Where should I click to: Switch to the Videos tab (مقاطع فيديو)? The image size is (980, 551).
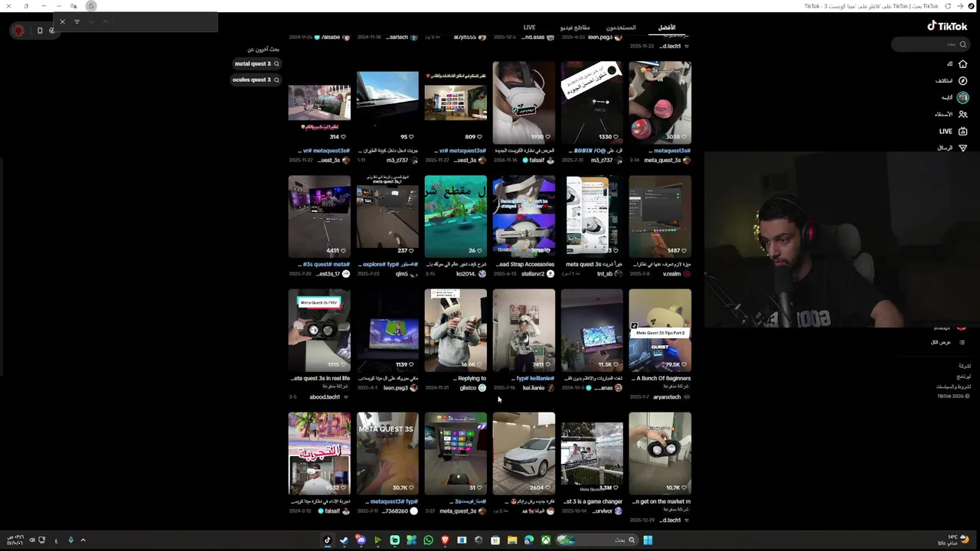[575, 28]
